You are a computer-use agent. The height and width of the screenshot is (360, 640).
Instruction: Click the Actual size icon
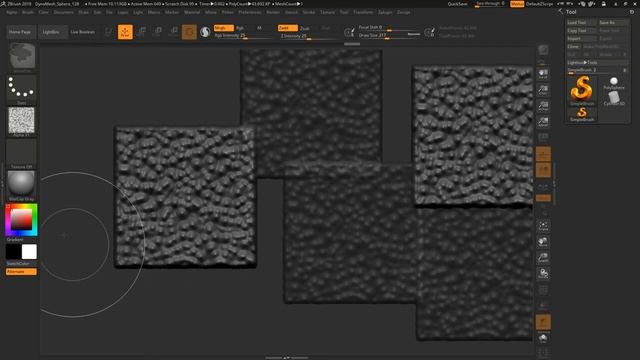543,106
